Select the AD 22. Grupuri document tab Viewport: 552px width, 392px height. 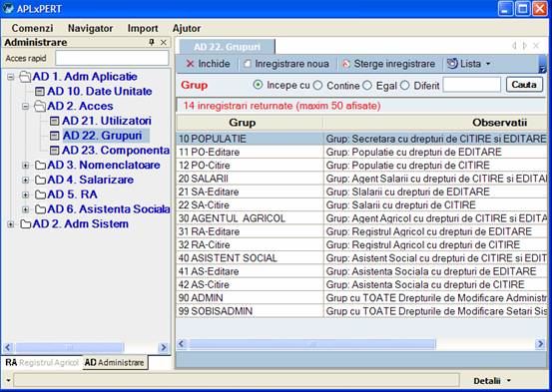pos(227,47)
